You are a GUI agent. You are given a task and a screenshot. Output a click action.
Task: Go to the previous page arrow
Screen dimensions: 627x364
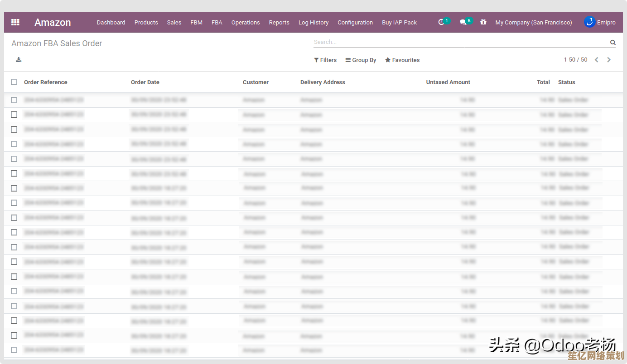tap(597, 60)
